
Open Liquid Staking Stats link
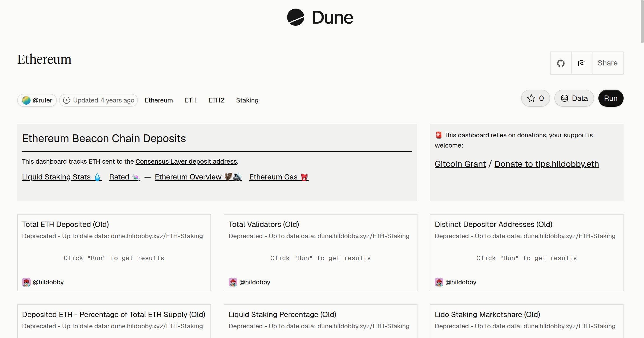tap(62, 177)
